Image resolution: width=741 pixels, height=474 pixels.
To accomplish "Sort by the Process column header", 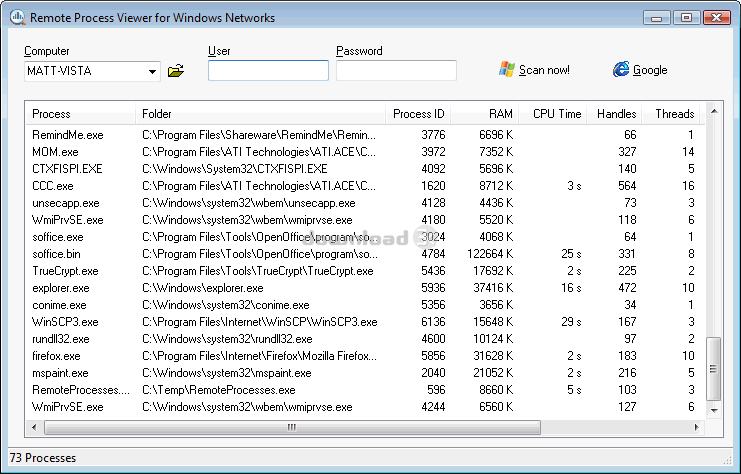I will (80, 114).
